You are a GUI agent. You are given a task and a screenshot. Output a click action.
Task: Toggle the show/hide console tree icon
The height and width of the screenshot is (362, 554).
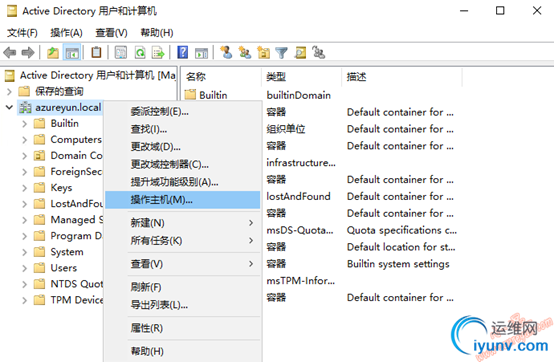(x=72, y=53)
